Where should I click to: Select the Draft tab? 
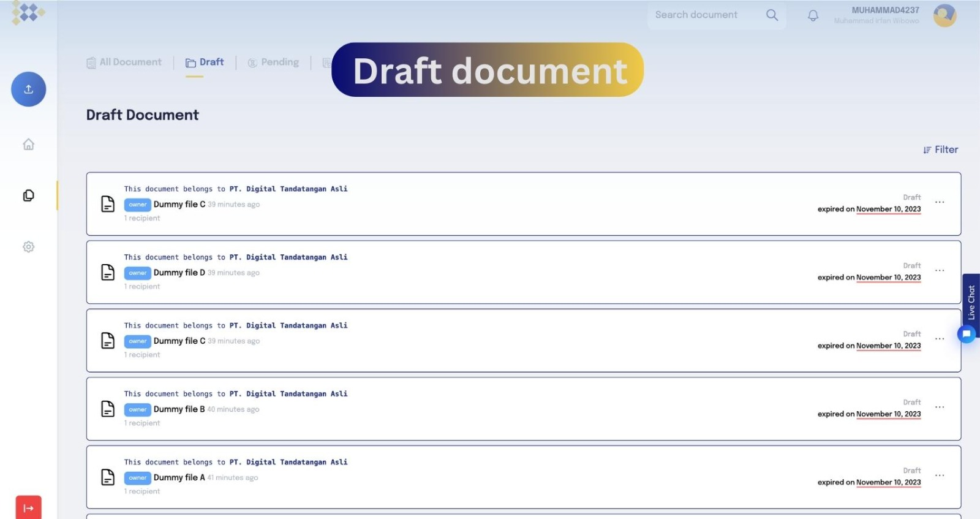click(x=205, y=63)
